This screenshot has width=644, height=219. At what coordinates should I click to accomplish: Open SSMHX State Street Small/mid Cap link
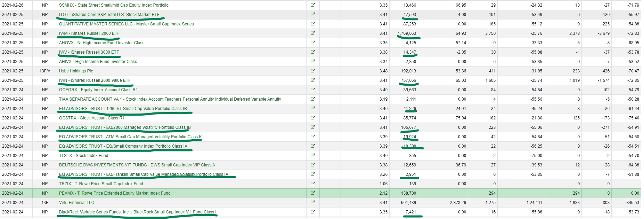pyautogui.click(x=114, y=5)
